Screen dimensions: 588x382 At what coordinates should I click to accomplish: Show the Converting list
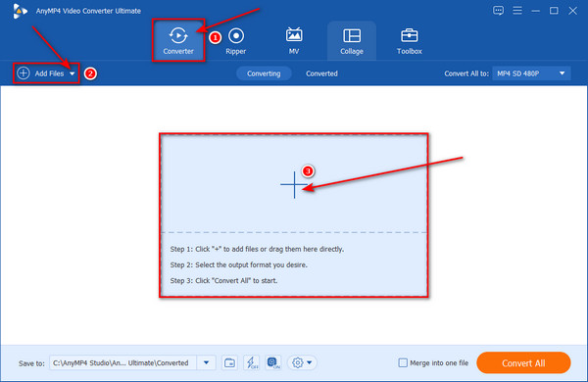click(x=264, y=73)
